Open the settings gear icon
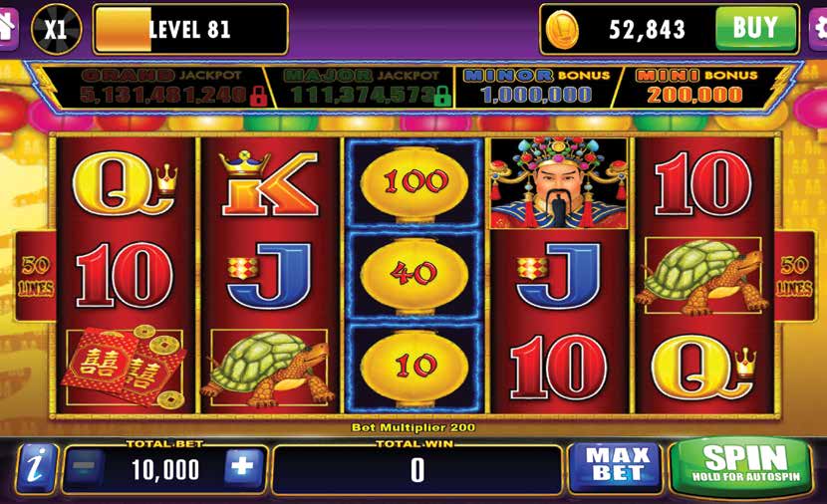Image resolution: width=827 pixels, height=504 pixels. point(819,29)
